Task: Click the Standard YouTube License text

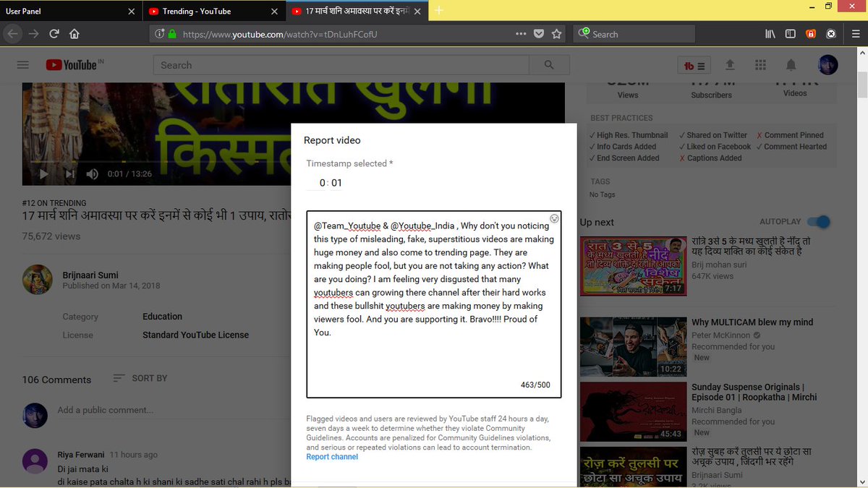Action: pos(195,335)
